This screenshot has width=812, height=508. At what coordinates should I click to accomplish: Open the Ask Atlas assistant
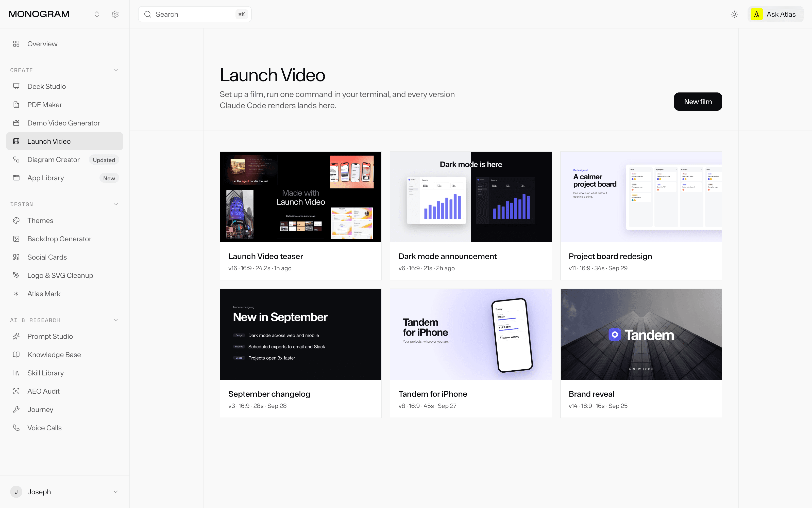(x=775, y=14)
